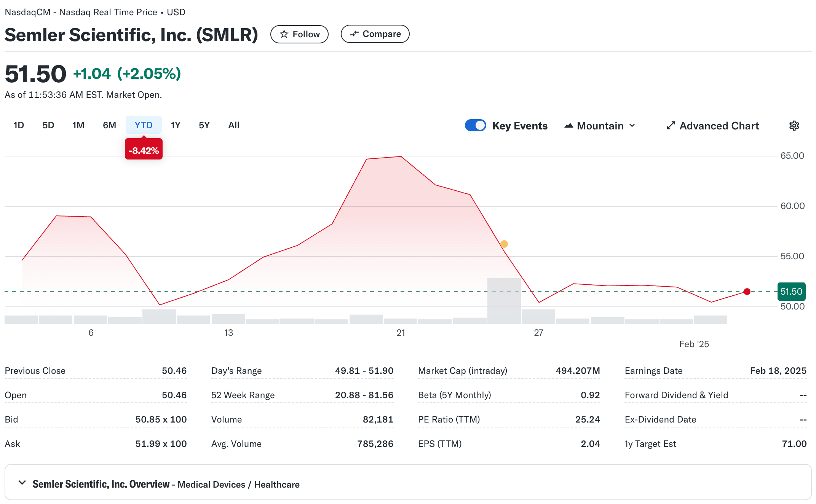
Task: Expand the Semler Scientific Overview chevron
Action: 22,483
